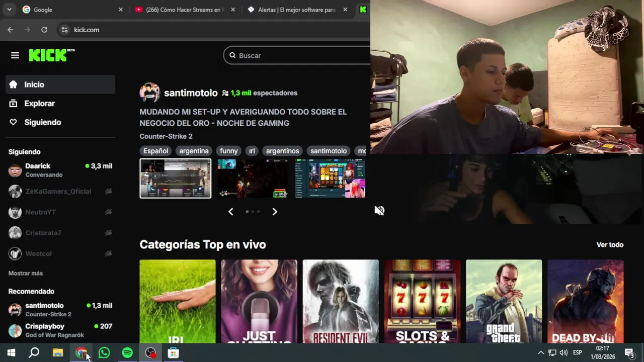
Task: Open the IRL category card
Action: click(x=178, y=301)
